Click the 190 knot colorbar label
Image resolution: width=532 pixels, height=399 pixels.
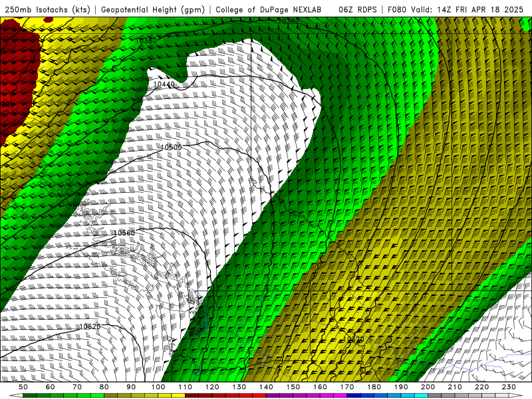coord(401,387)
